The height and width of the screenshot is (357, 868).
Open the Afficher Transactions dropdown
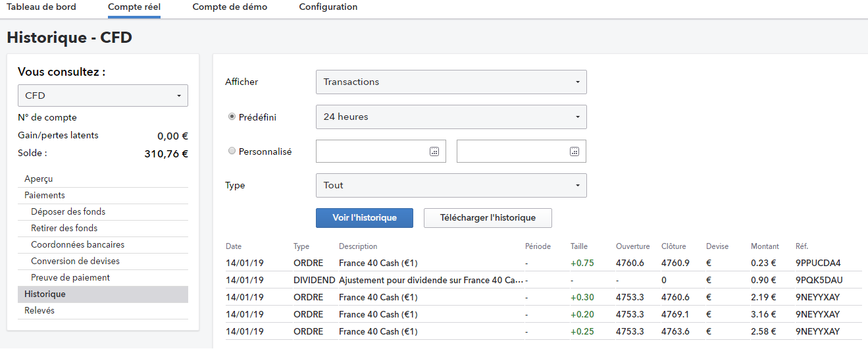click(x=451, y=82)
